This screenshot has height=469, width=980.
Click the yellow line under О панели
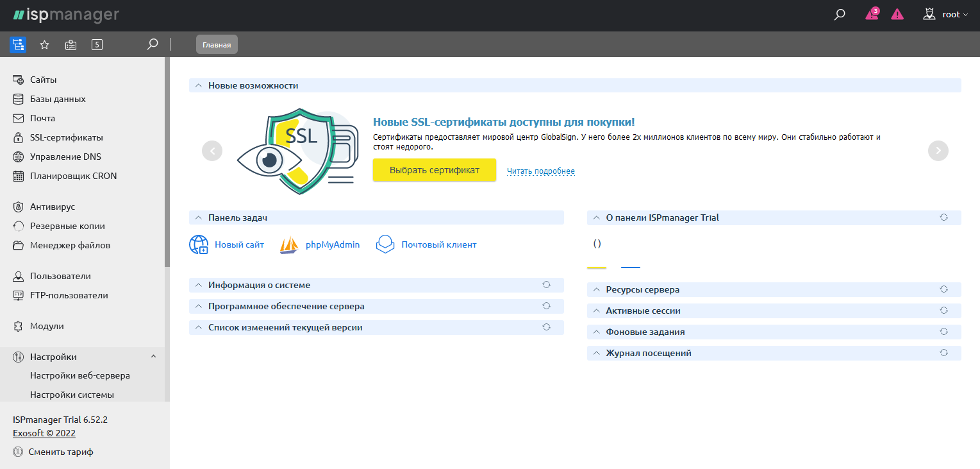pos(597,267)
